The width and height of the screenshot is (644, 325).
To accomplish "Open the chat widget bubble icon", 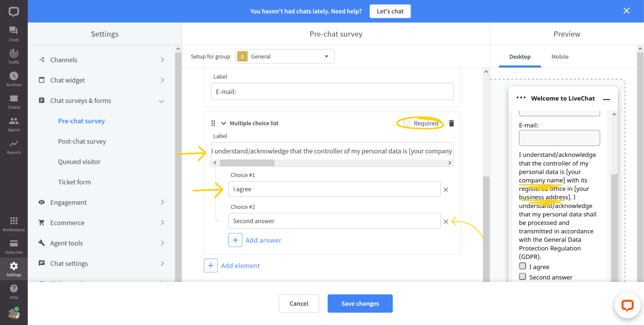I will coord(627,305).
